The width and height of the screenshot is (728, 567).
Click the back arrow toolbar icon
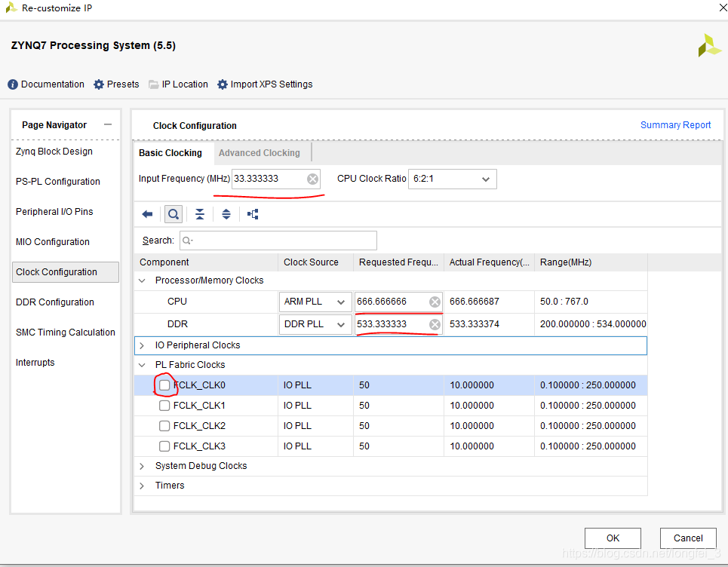click(147, 214)
